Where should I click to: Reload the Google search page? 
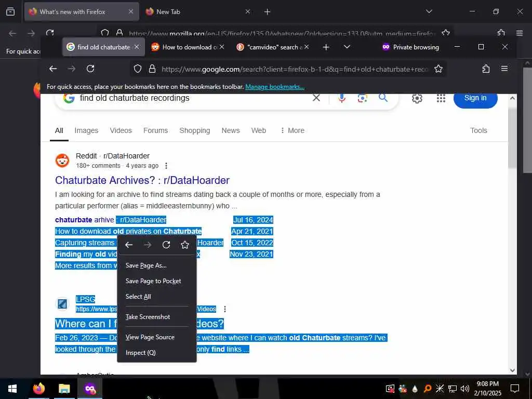coord(90,69)
